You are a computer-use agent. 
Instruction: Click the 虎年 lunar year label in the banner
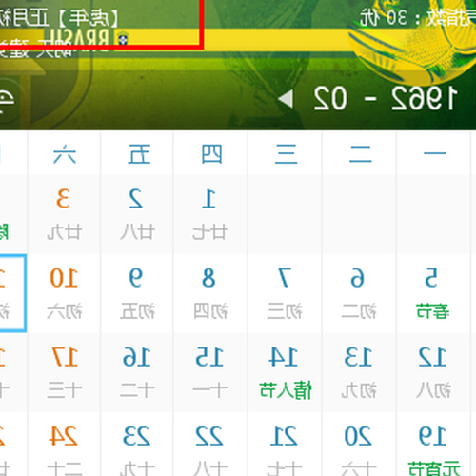click(89, 18)
